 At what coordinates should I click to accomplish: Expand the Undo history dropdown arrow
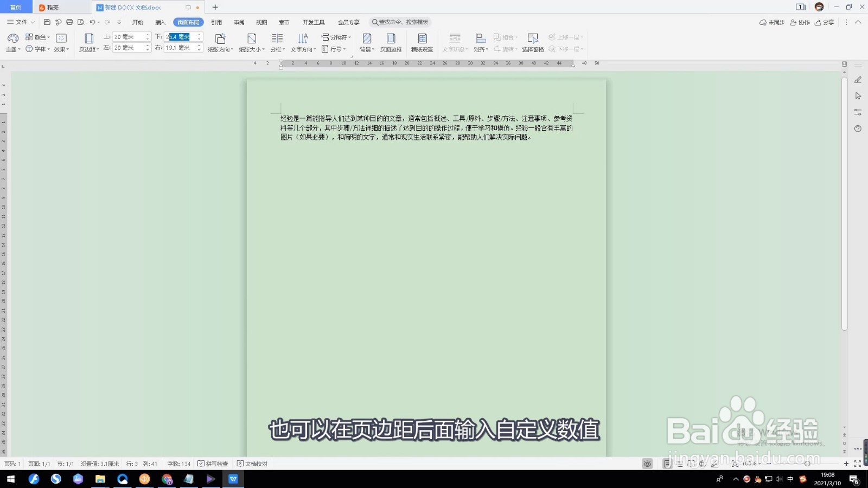99,22
